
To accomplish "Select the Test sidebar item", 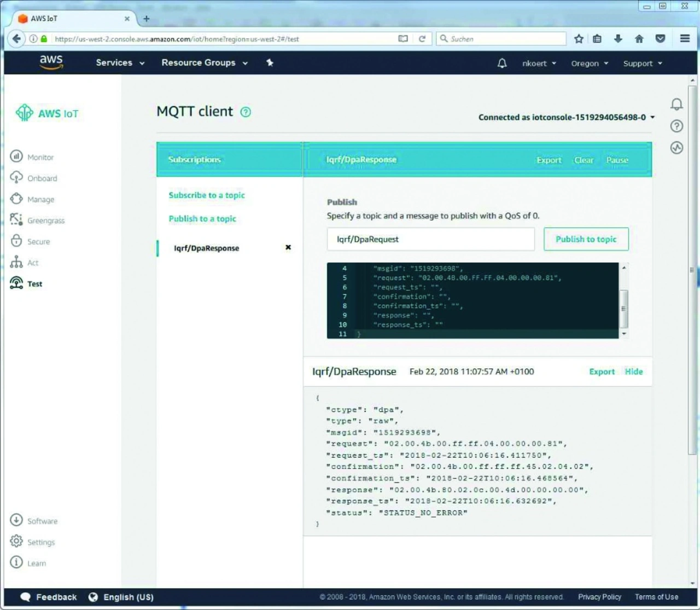I will (x=26, y=283).
